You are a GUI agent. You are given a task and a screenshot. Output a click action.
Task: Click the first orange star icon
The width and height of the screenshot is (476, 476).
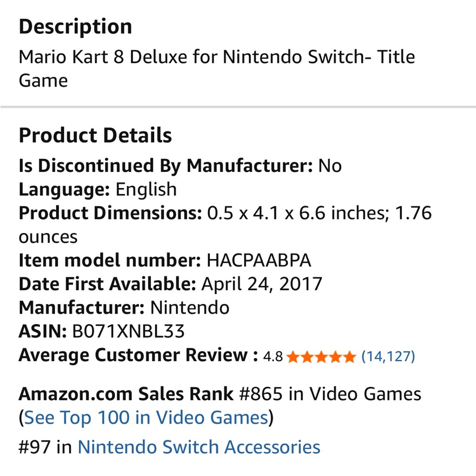[x=294, y=357]
